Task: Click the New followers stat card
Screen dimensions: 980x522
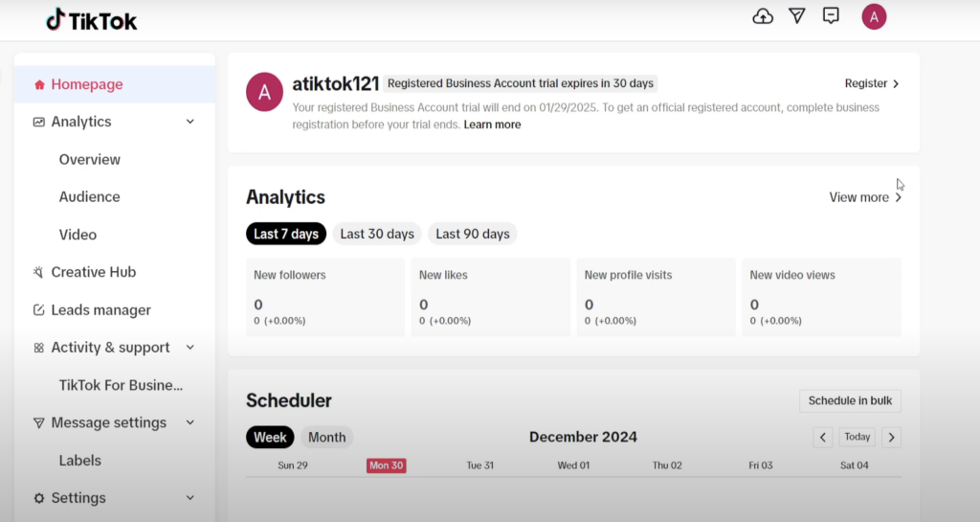Action: [x=325, y=298]
